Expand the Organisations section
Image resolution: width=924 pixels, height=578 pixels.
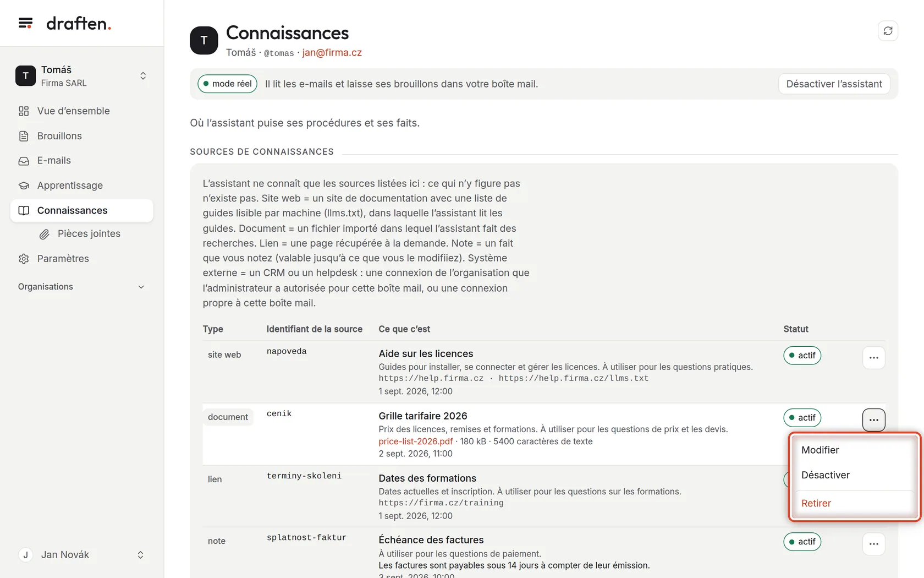(x=81, y=287)
